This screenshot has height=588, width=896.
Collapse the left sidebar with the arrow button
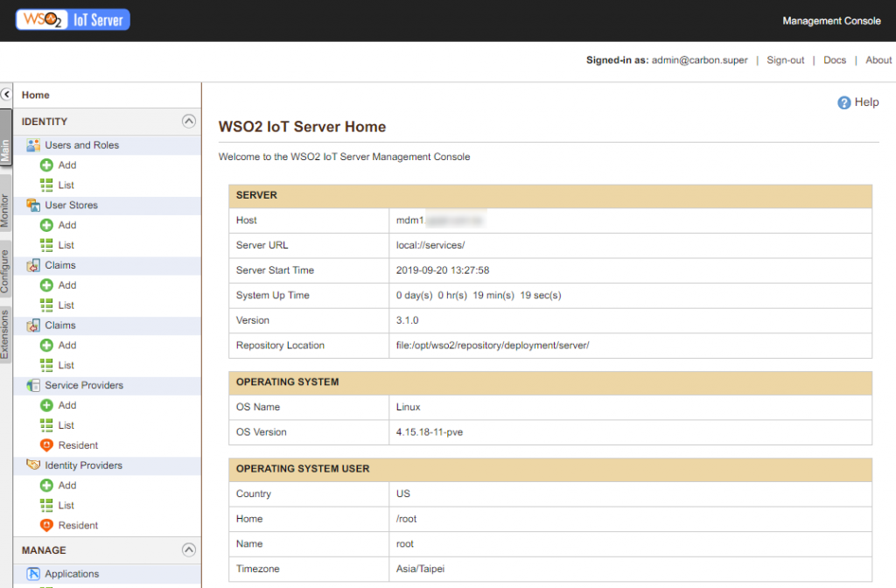click(x=6, y=94)
